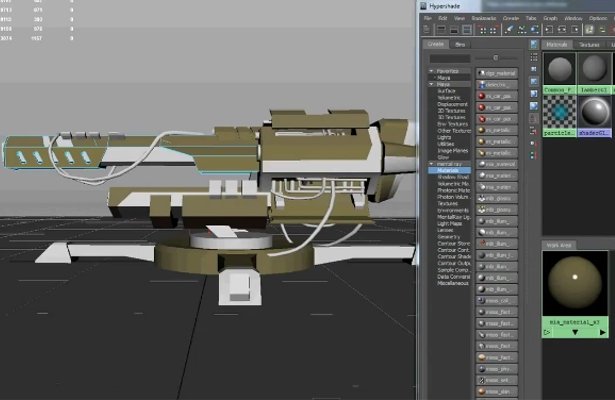Select the Materials tab
Viewport: 615px width, 400px height.
pos(557,45)
